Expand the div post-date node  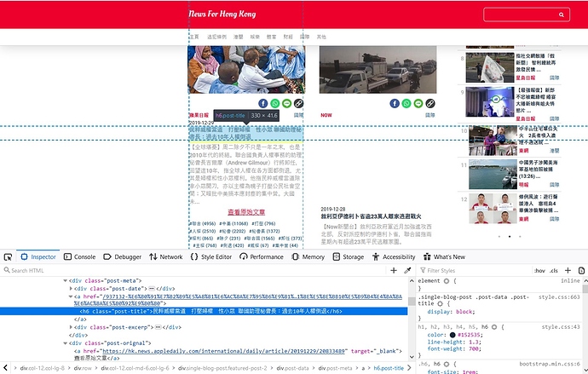click(x=71, y=289)
